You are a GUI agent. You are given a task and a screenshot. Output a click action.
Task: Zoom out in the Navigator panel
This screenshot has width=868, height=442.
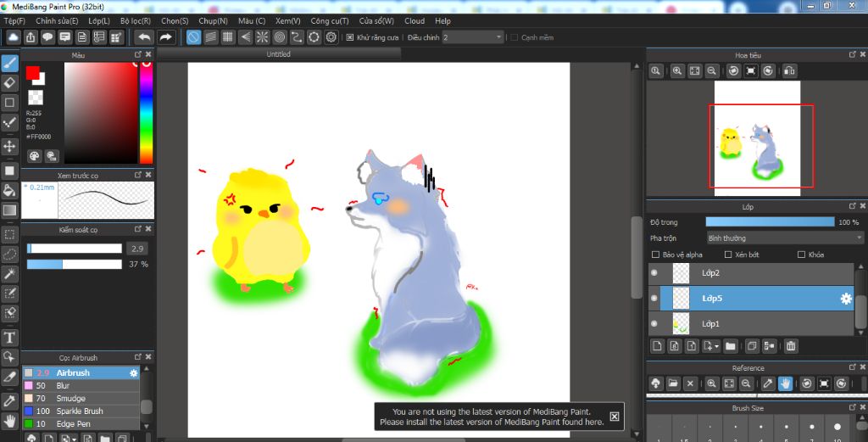click(712, 71)
